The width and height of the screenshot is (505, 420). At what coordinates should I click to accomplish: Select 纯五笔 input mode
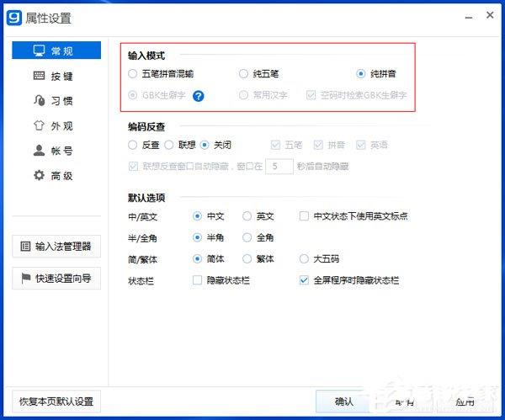(243, 74)
